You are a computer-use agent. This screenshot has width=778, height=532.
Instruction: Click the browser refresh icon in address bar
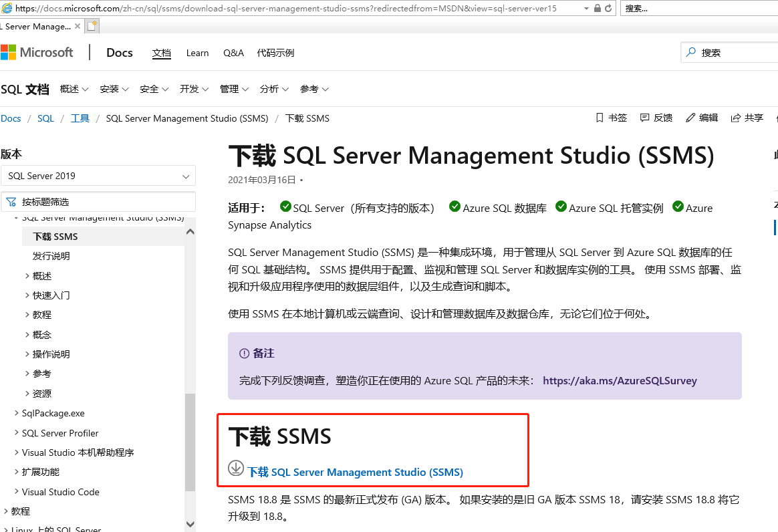click(x=608, y=9)
